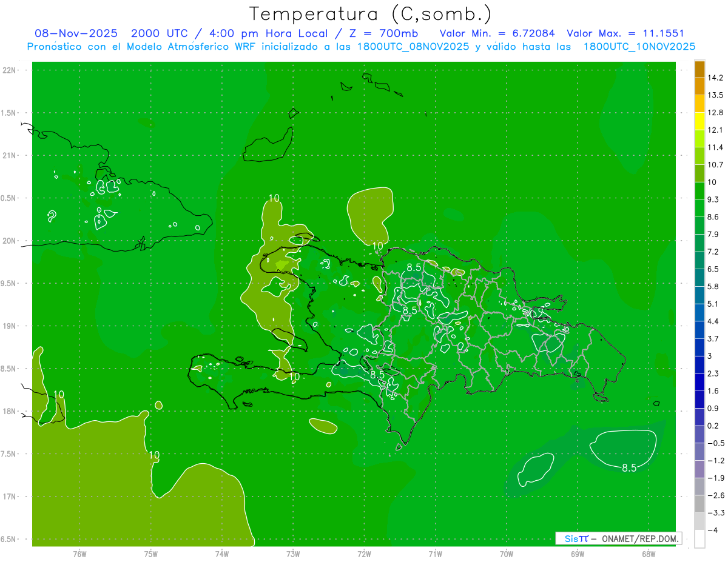Click the brown-orange swatch above 14.2
This screenshot has width=728, height=562.
pyautogui.click(x=699, y=69)
